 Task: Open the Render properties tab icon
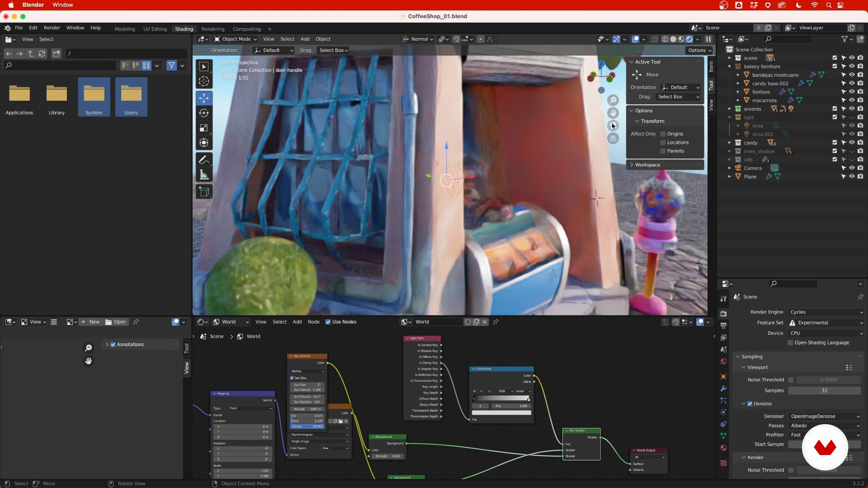(x=723, y=314)
